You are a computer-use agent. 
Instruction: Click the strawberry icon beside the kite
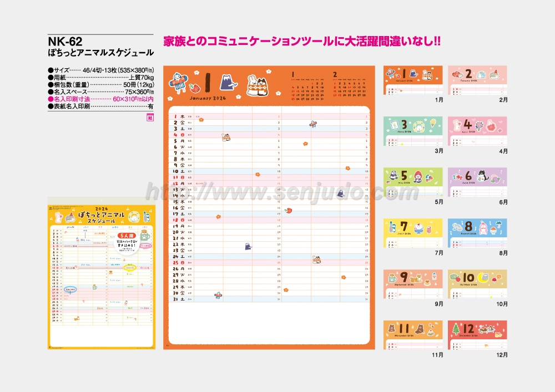[x=194, y=88]
